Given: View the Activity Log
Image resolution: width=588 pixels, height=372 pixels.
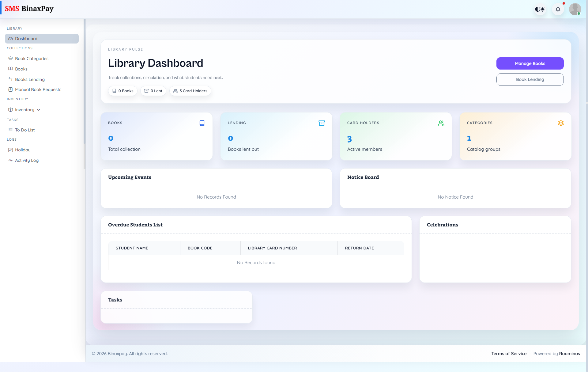Looking at the screenshot, I should pyautogui.click(x=10, y=160).
